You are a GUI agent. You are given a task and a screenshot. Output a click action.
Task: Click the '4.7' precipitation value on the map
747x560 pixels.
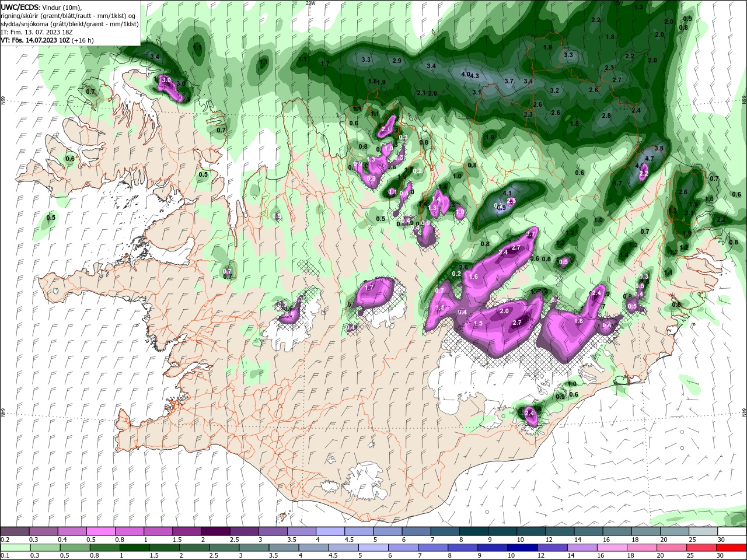tap(649, 158)
